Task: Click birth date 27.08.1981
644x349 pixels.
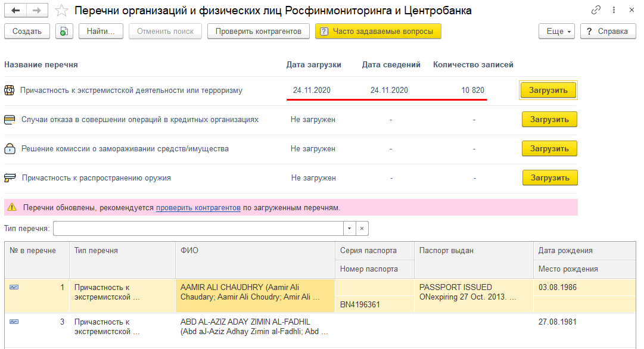Action: click(558, 322)
